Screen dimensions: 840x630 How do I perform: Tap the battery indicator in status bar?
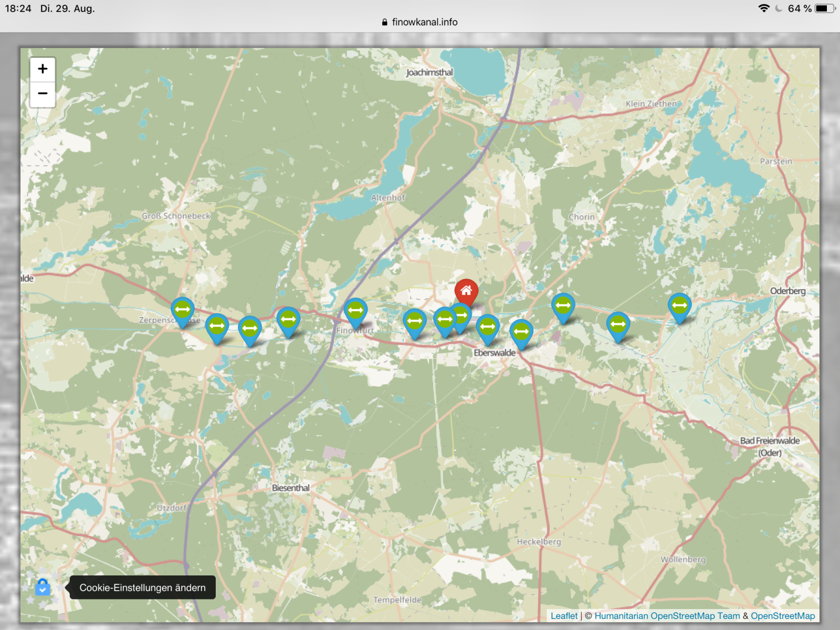824,8
